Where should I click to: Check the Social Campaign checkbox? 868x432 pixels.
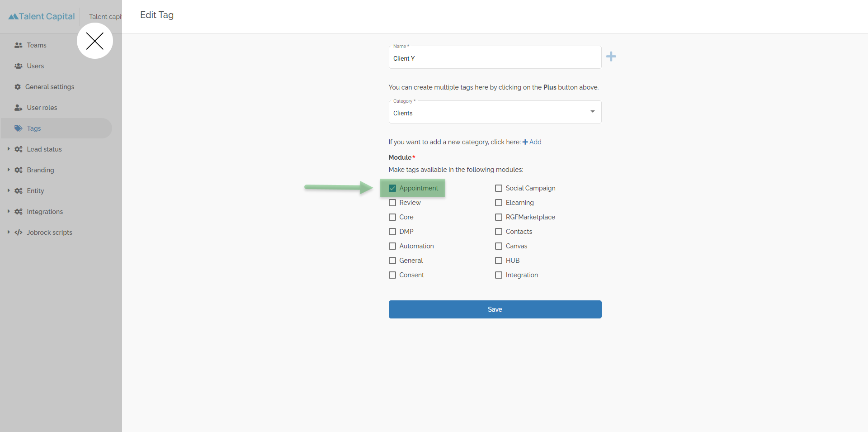[499, 188]
